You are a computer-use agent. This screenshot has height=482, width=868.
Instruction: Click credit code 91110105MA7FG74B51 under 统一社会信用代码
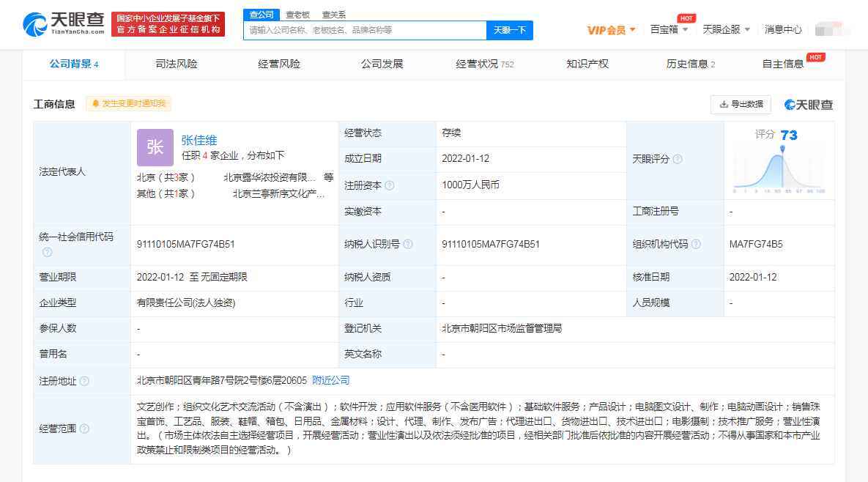point(186,244)
